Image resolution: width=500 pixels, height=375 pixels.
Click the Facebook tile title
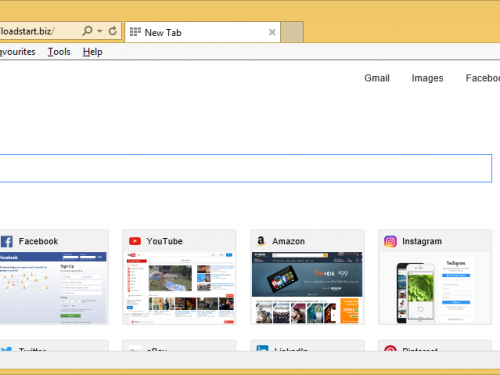click(38, 241)
